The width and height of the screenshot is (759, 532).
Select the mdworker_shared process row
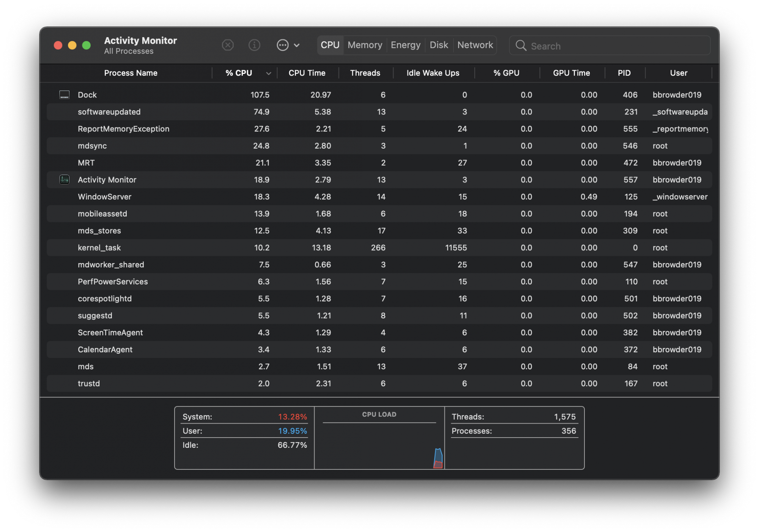coord(379,265)
